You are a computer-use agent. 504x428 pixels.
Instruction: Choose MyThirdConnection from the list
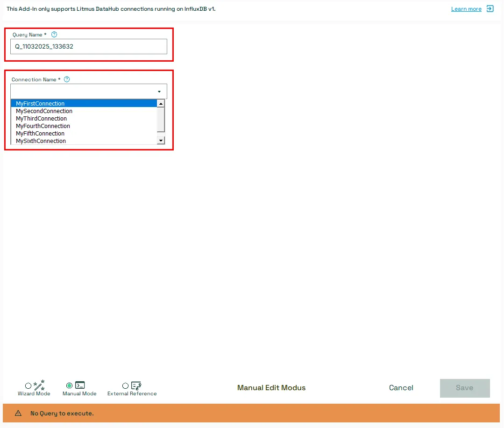[x=84, y=118]
